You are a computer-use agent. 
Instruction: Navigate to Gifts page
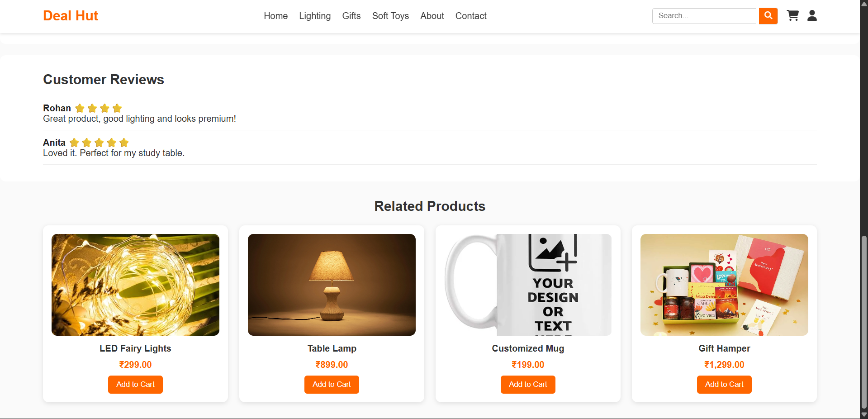(351, 16)
